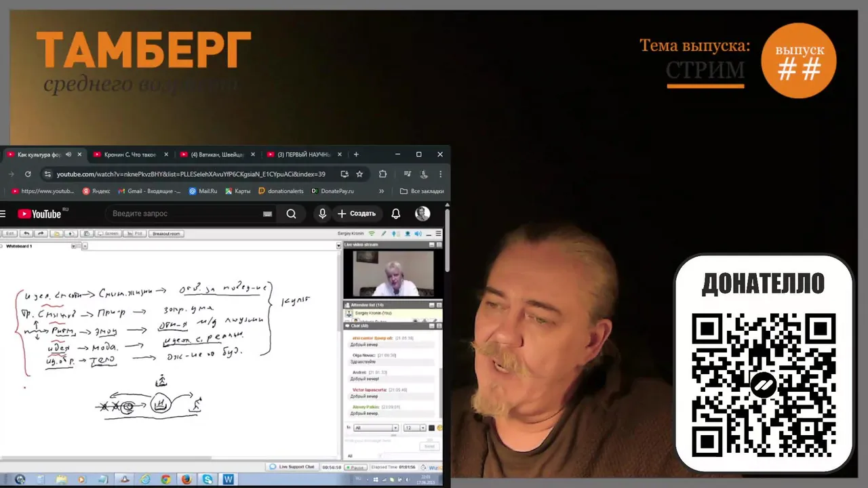
Task: Switch to tab '(4) Ватикан, Швейцар'
Action: [216, 155]
